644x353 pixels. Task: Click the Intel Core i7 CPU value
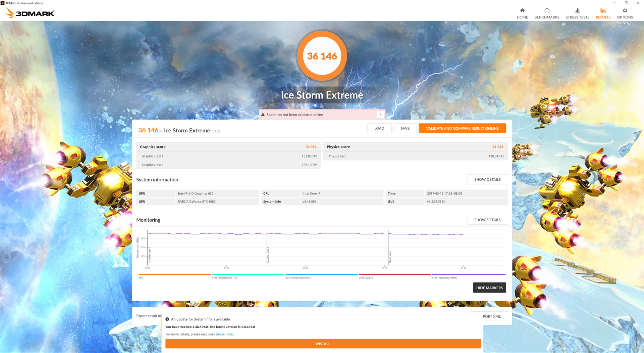(311, 193)
